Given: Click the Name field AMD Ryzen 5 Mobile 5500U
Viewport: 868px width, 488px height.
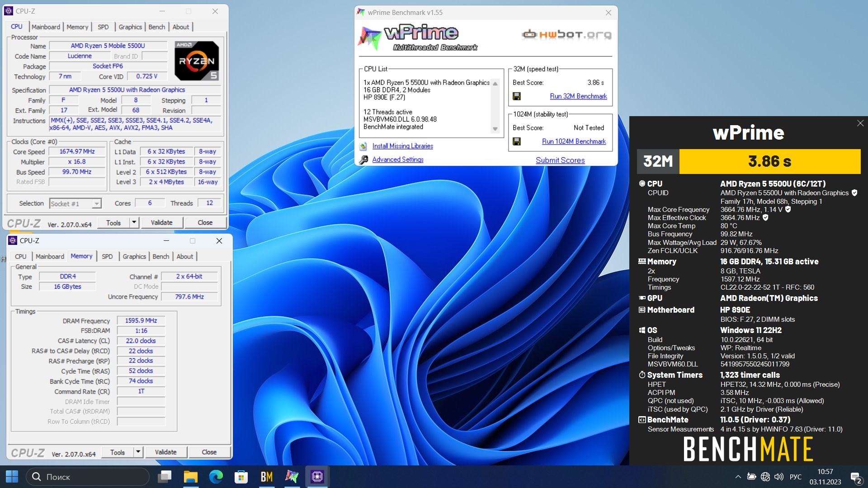Looking at the screenshot, I should pyautogui.click(x=108, y=46).
